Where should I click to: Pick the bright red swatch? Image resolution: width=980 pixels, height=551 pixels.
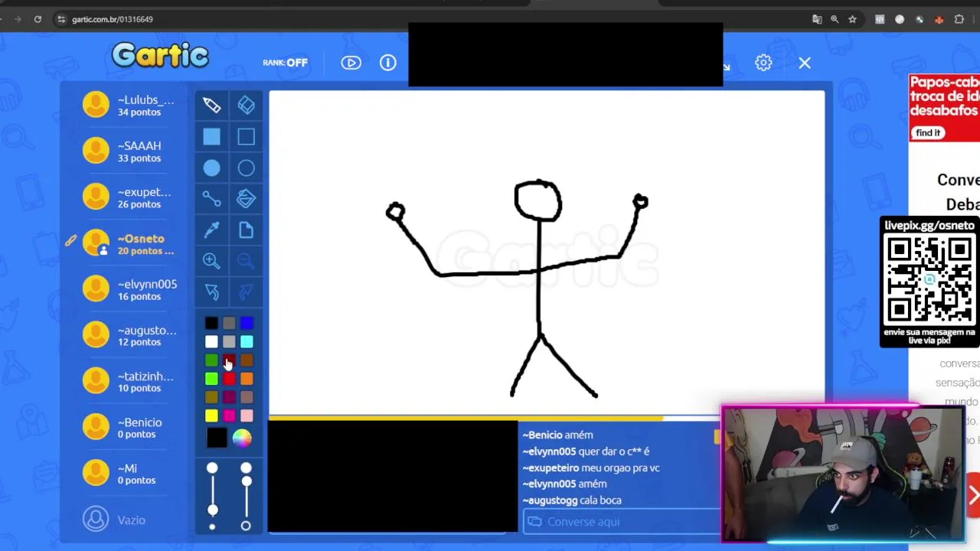pos(229,379)
